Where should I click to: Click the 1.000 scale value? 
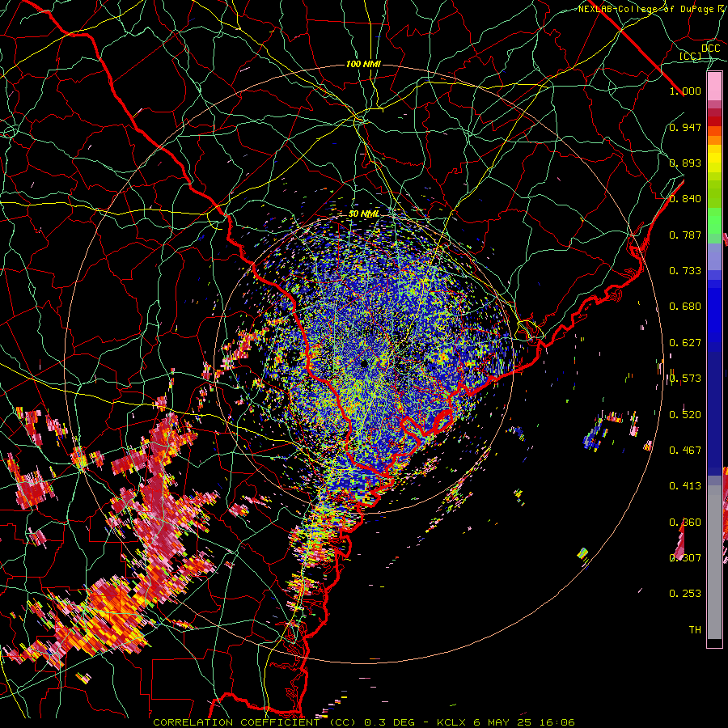coord(685,91)
